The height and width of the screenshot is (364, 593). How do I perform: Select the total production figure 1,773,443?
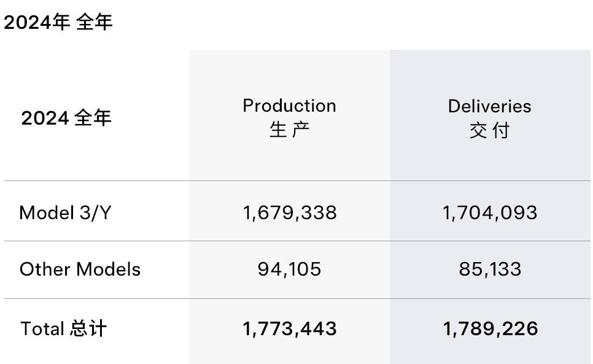click(x=290, y=328)
